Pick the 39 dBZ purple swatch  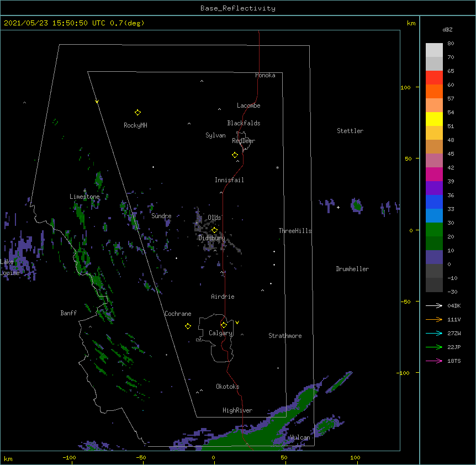(434, 188)
